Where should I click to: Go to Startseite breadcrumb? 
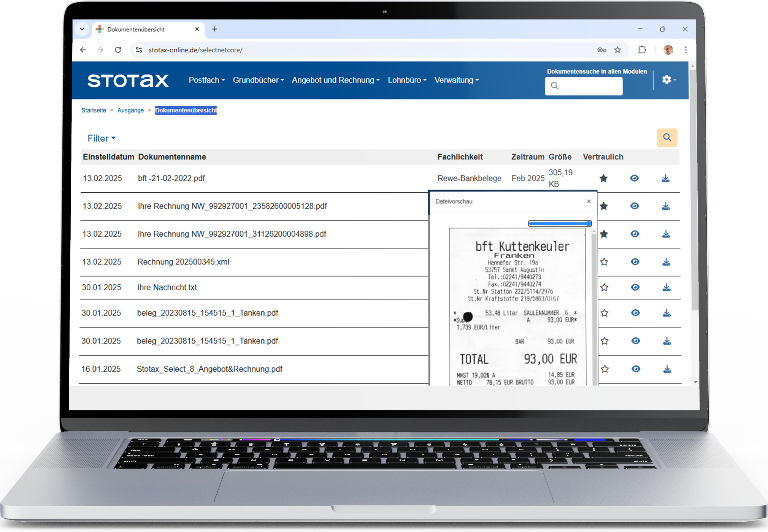click(94, 110)
